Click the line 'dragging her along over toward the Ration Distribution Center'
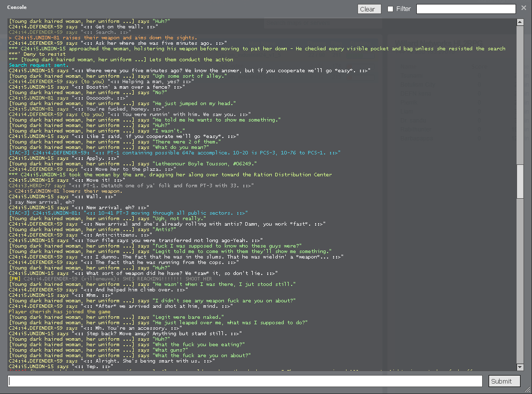The image size is (532, 394). click(x=171, y=175)
